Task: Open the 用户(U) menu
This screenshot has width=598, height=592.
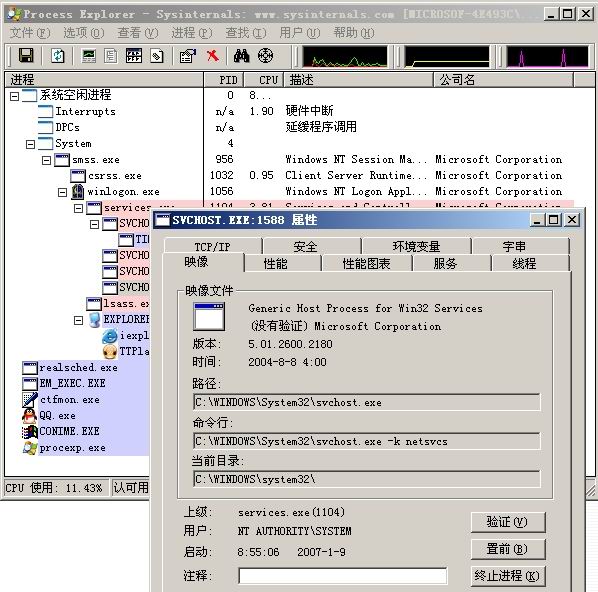Action: (300, 33)
